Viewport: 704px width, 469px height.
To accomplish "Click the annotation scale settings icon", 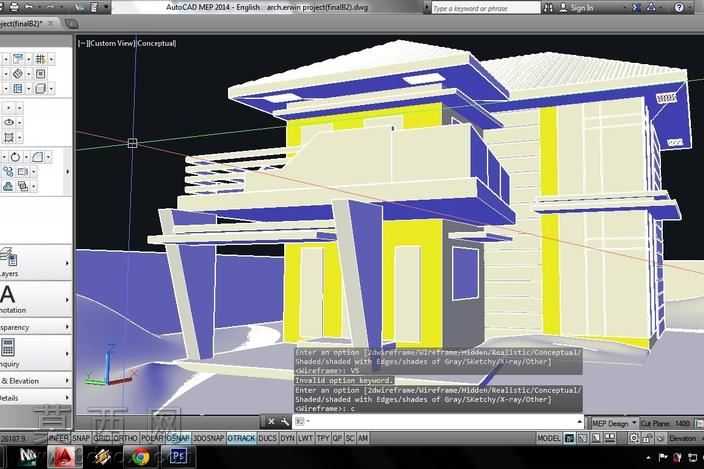I will 634,438.
